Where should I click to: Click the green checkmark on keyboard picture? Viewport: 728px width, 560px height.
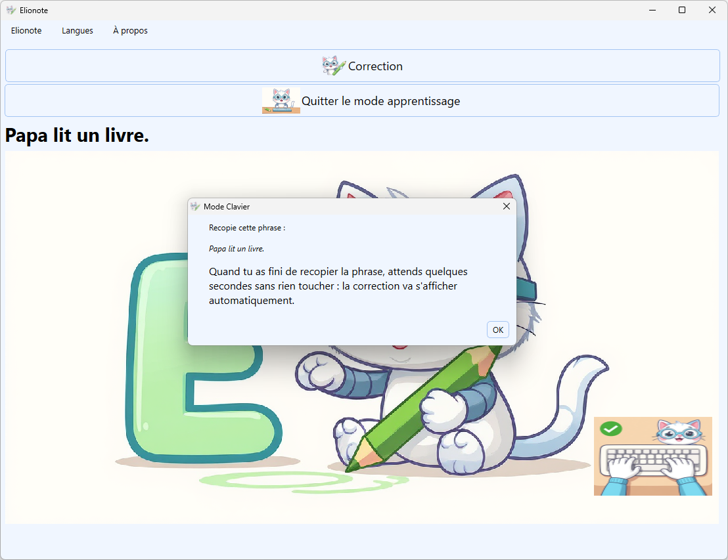tap(611, 429)
